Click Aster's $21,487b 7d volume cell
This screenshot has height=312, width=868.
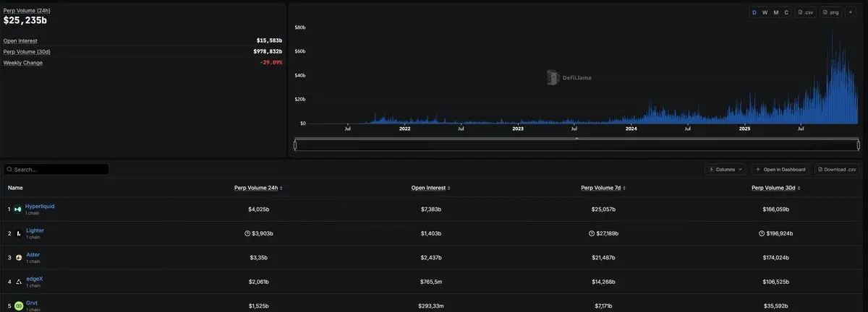tap(604, 258)
